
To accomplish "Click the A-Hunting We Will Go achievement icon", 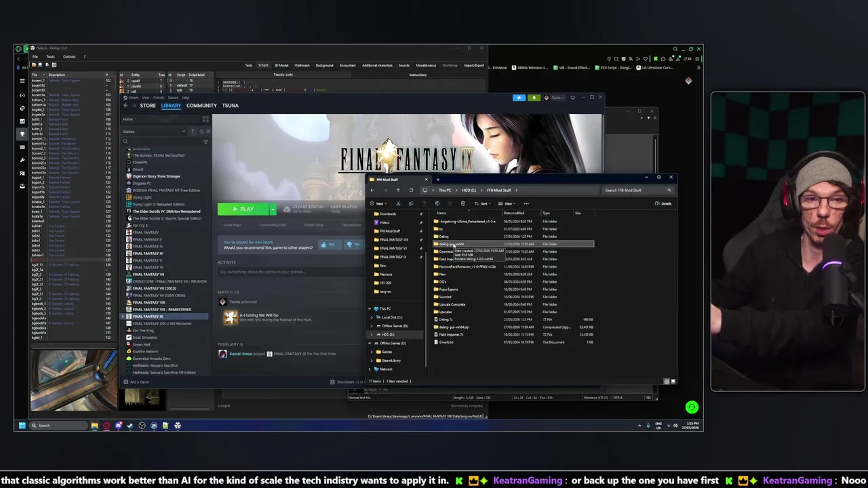I will pyautogui.click(x=230, y=317).
